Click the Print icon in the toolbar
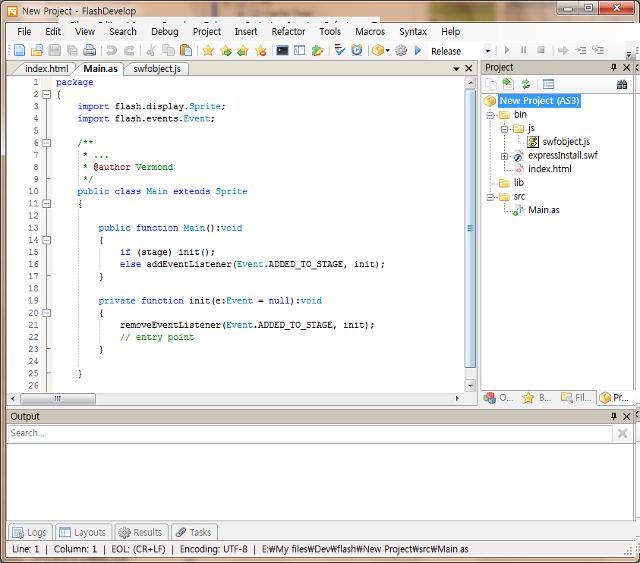The width and height of the screenshot is (640, 563). pos(89,50)
